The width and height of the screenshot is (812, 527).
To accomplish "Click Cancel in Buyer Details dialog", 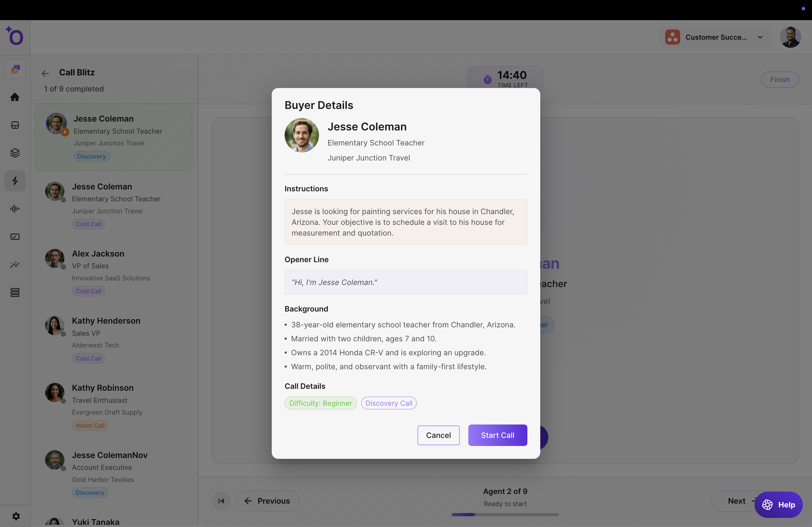I will (x=438, y=435).
